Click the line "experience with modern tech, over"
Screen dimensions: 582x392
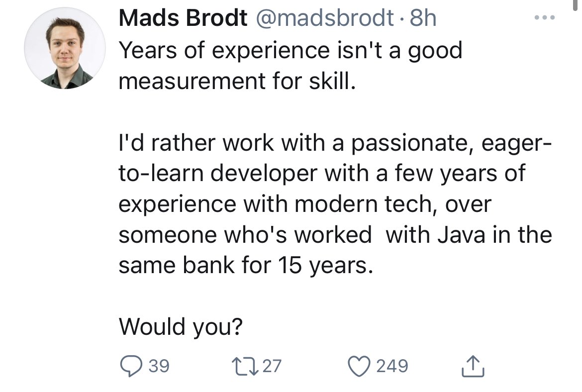click(x=304, y=204)
